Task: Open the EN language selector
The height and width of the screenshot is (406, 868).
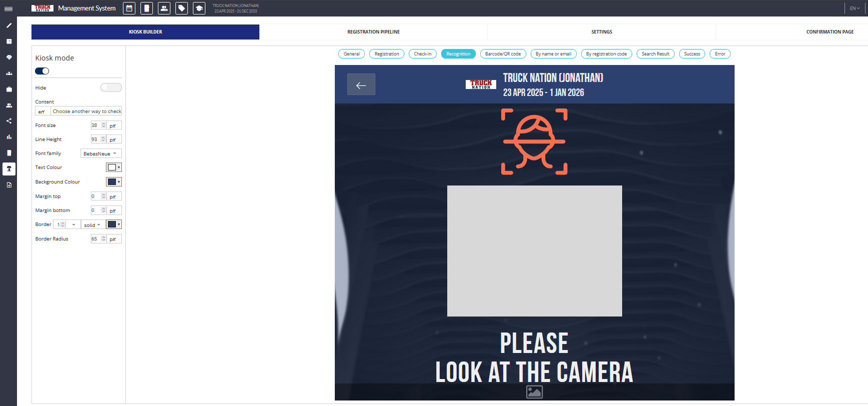Action: [x=855, y=8]
